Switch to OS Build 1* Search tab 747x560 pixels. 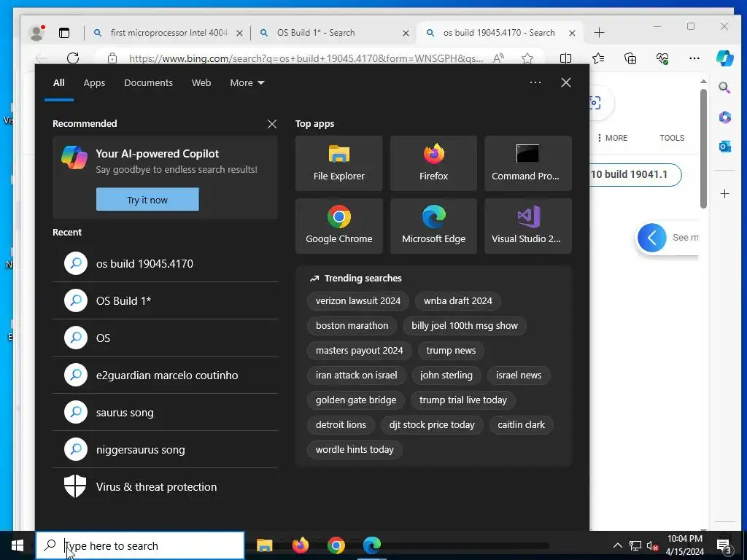(x=333, y=33)
